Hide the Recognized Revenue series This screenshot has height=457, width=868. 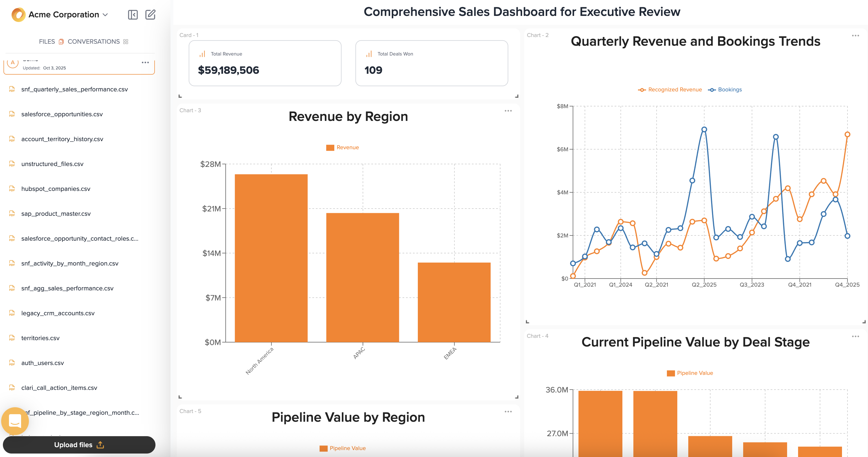pos(670,89)
